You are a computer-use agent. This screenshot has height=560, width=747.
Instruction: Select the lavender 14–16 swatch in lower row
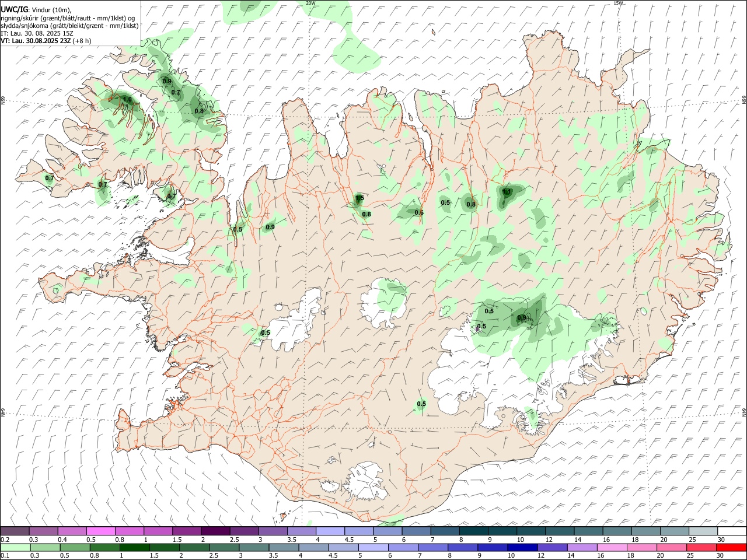pyautogui.click(x=582, y=548)
